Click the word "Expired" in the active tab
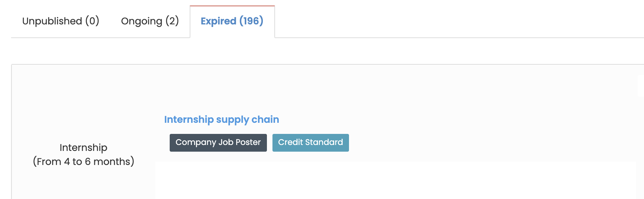Image resolution: width=644 pixels, height=199 pixels. (218, 21)
